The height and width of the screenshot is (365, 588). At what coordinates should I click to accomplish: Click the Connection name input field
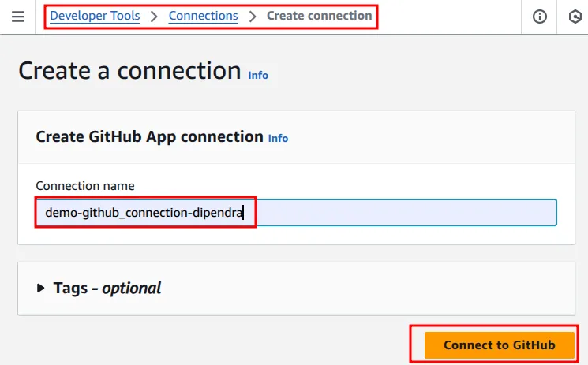296,213
